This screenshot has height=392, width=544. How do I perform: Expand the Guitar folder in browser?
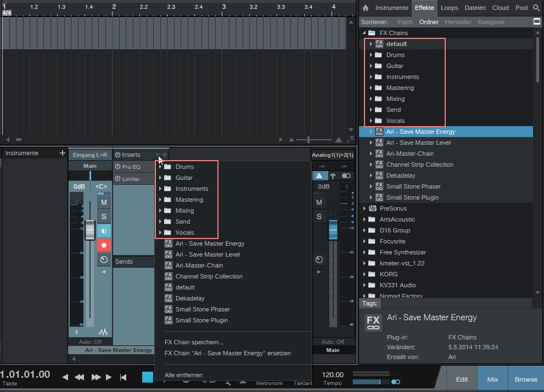pos(371,66)
